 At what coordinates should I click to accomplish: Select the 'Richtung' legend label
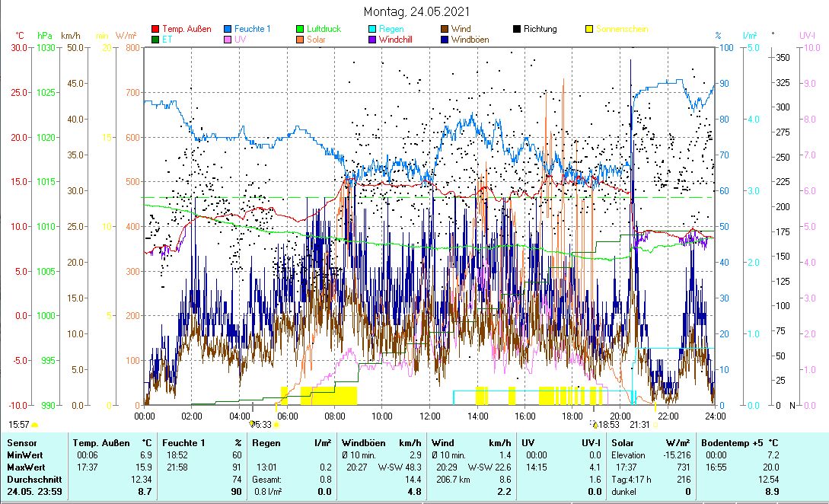tap(540, 29)
